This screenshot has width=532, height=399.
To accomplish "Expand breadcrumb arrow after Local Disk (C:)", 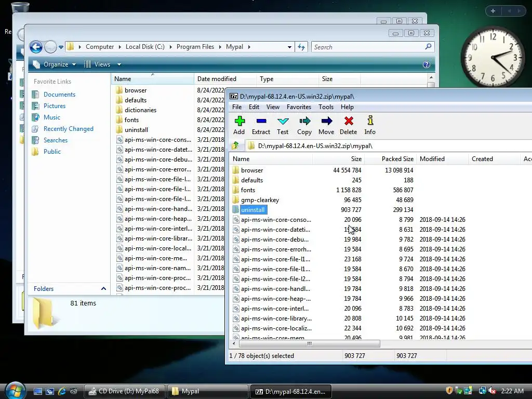I will [170, 47].
